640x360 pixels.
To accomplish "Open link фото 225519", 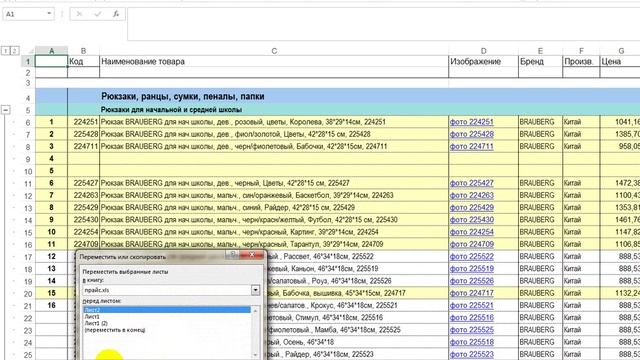I will 471,269.
